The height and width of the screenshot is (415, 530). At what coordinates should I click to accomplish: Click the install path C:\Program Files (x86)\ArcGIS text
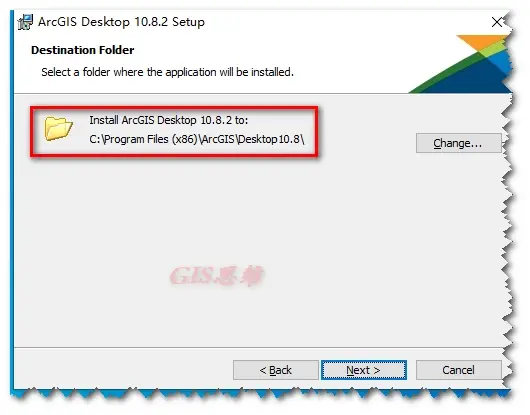coord(197,139)
